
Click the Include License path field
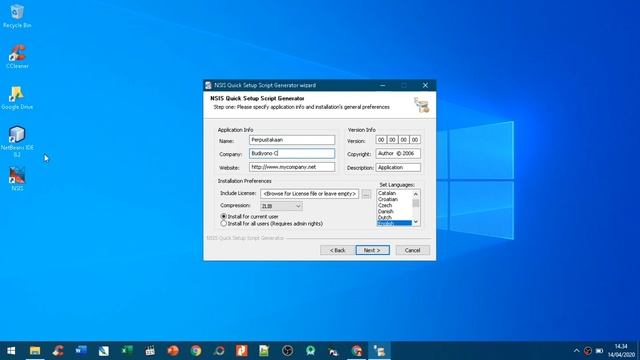[x=310, y=194]
